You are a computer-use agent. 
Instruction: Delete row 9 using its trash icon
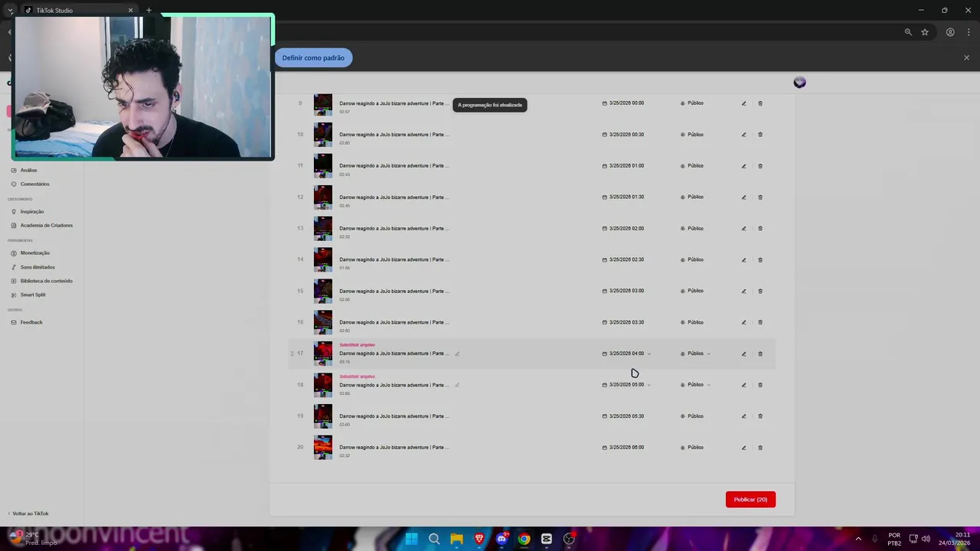[x=760, y=103]
